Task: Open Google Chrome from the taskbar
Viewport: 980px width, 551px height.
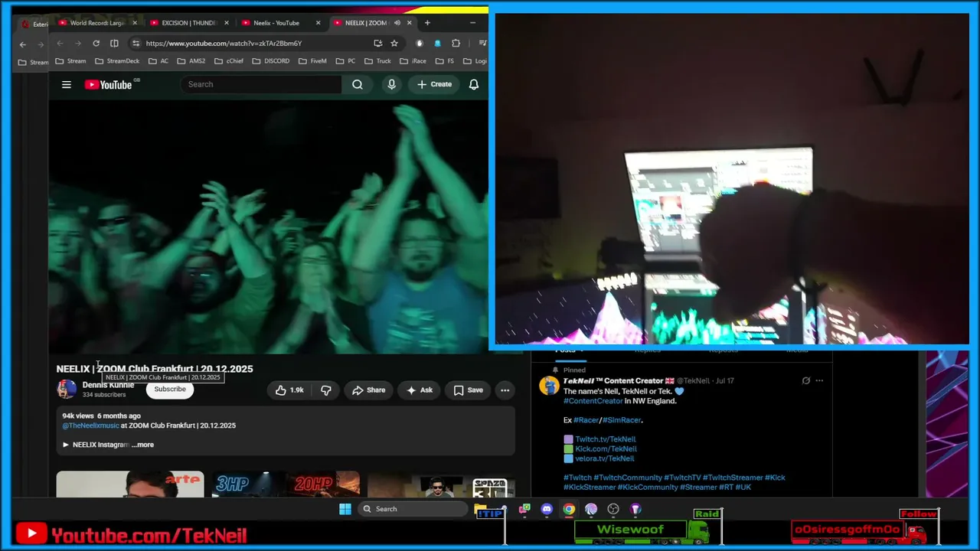Action: [x=569, y=509]
